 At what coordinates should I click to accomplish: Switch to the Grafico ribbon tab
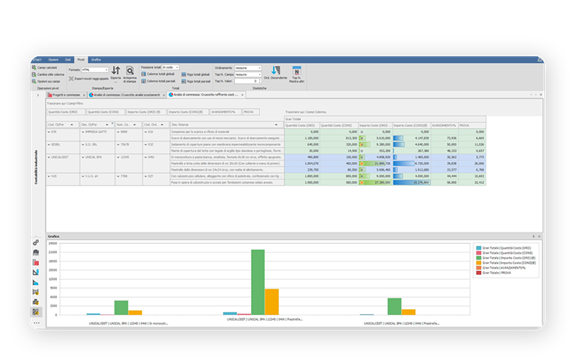[96, 60]
